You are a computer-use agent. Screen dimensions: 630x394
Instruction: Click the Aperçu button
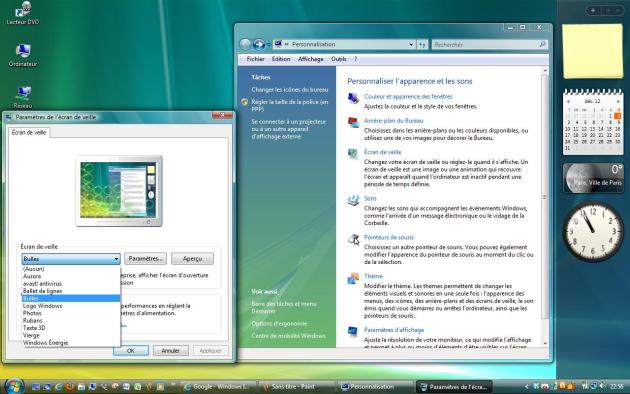[192, 259]
